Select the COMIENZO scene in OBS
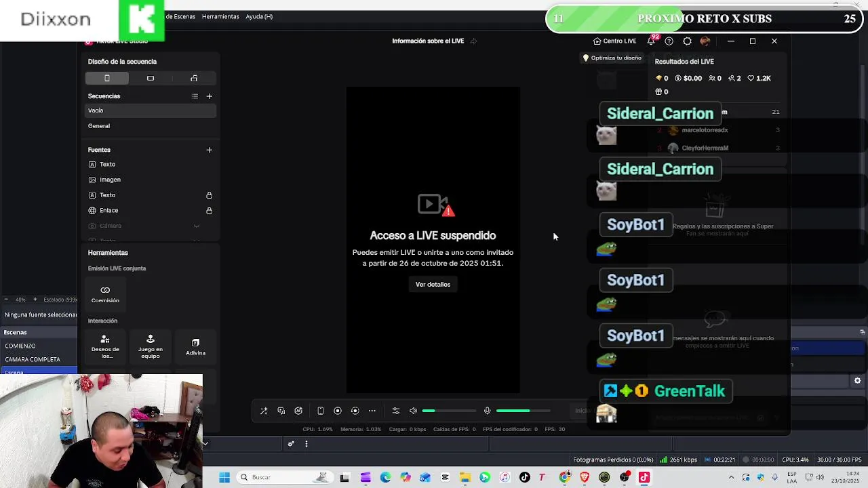 39,346
